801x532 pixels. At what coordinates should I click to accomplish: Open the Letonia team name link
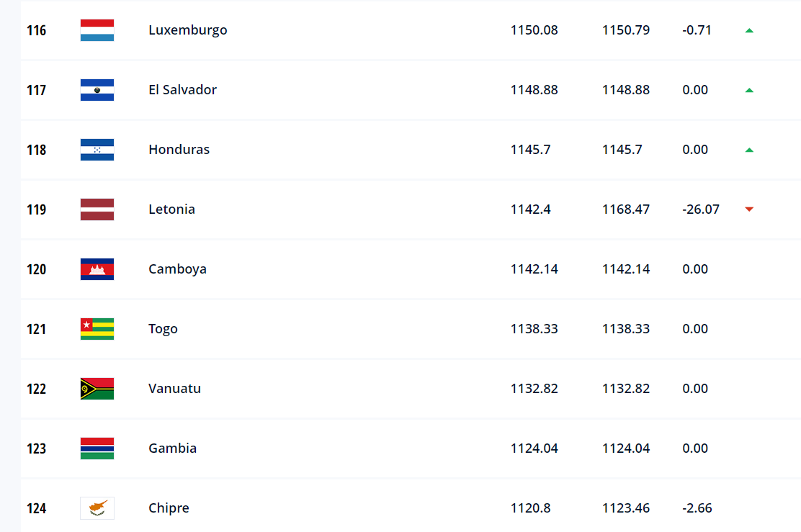(171, 209)
